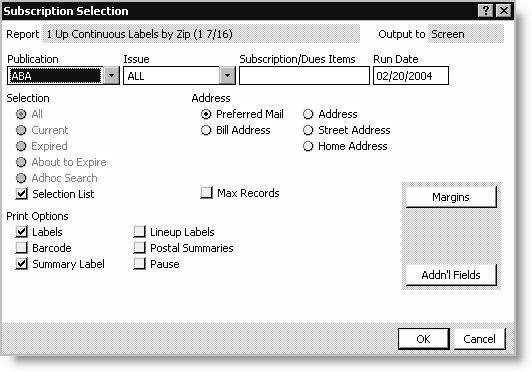Choose the Street Address radio button
The height and width of the screenshot is (372, 532).
point(308,130)
